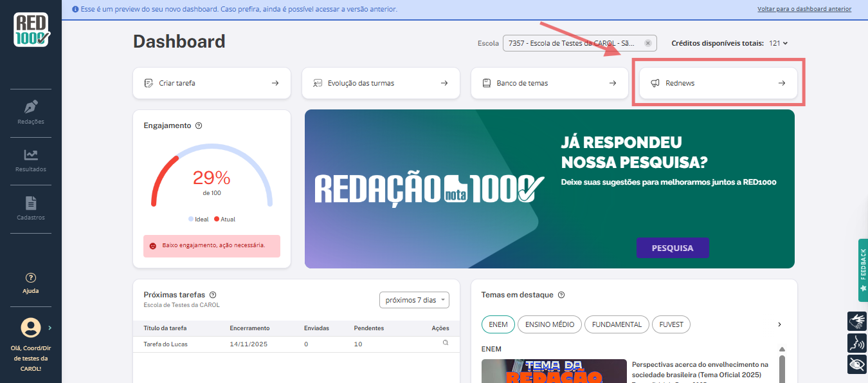Click the right chevron of theme tabs
The image size is (868, 383).
click(x=780, y=324)
